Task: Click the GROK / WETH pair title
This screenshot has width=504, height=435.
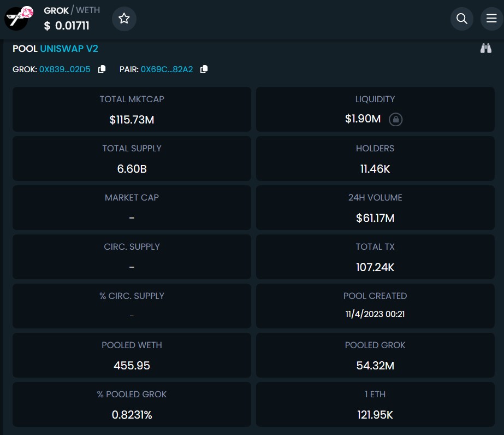Action: (x=72, y=10)
